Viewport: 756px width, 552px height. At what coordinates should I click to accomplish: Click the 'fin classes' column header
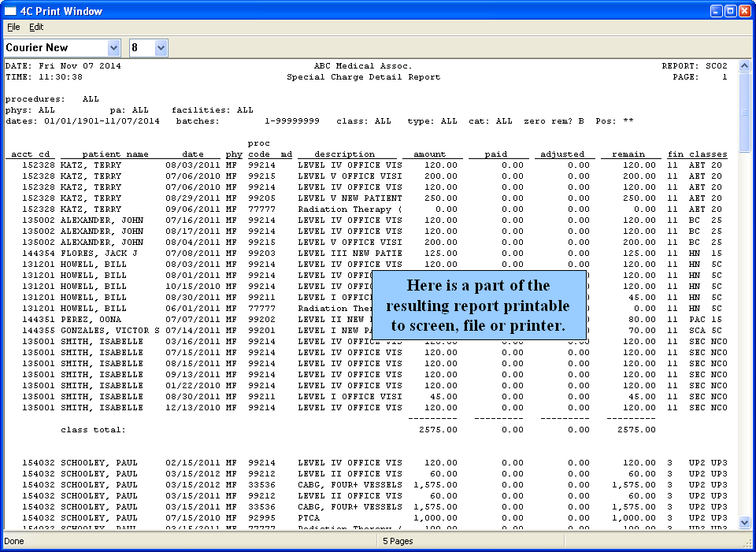(x=697, y=154)
